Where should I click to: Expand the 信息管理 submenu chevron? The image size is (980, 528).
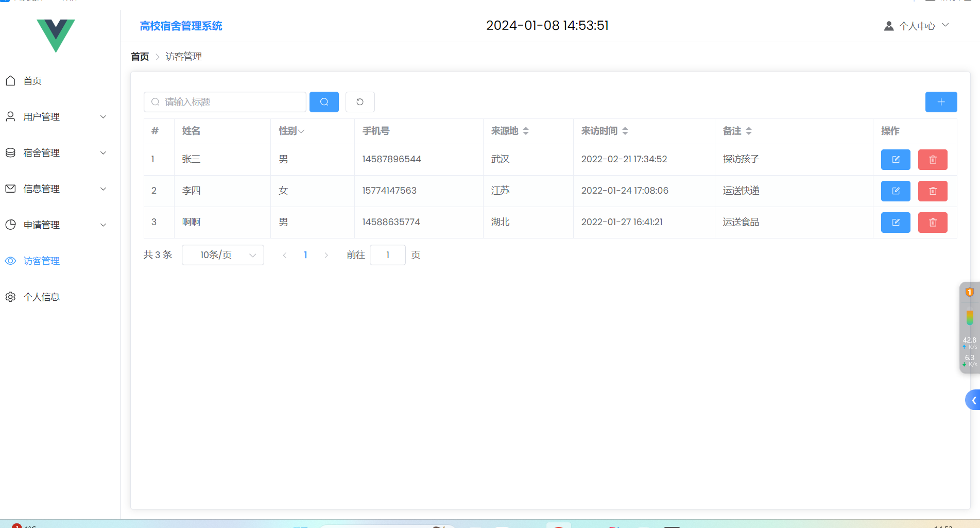103,189
